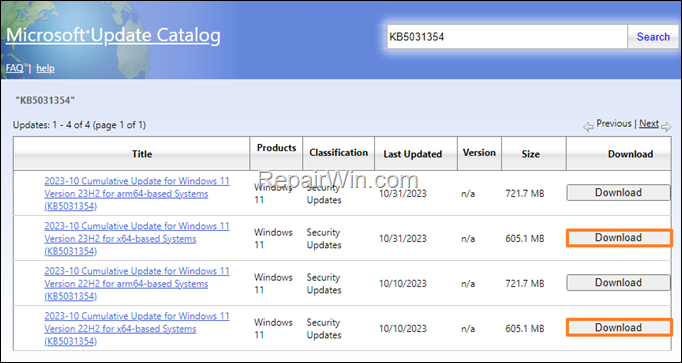Click Windows 11 product in the 22H2 arm64 row

pos(273,283)
